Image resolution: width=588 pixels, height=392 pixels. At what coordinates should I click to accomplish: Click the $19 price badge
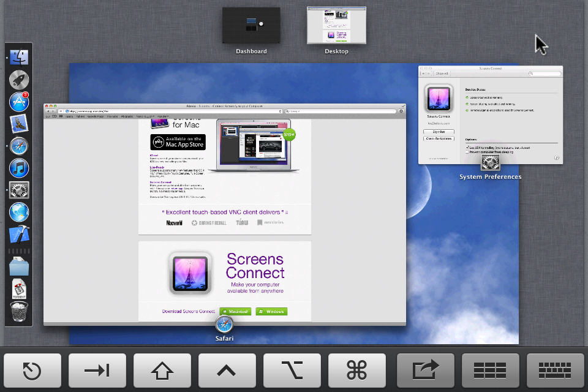289,134
